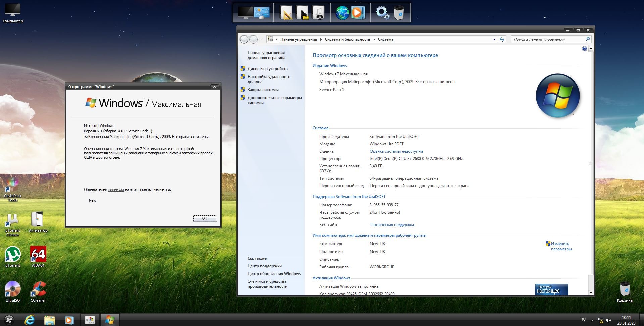This screenshot has height=326, width=644.
Task: Click the network tray icon
Action: [x=601, y=320]
